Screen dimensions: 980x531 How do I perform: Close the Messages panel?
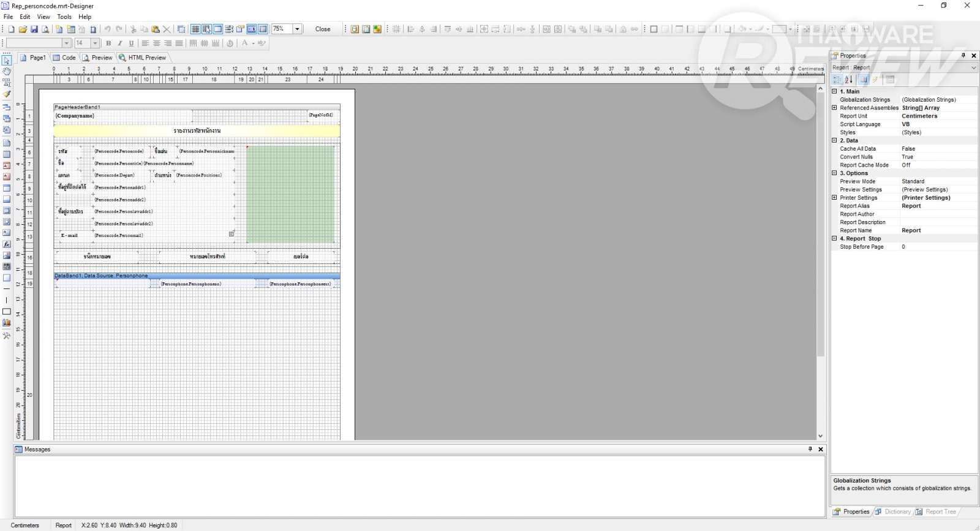tap(821, 449)
